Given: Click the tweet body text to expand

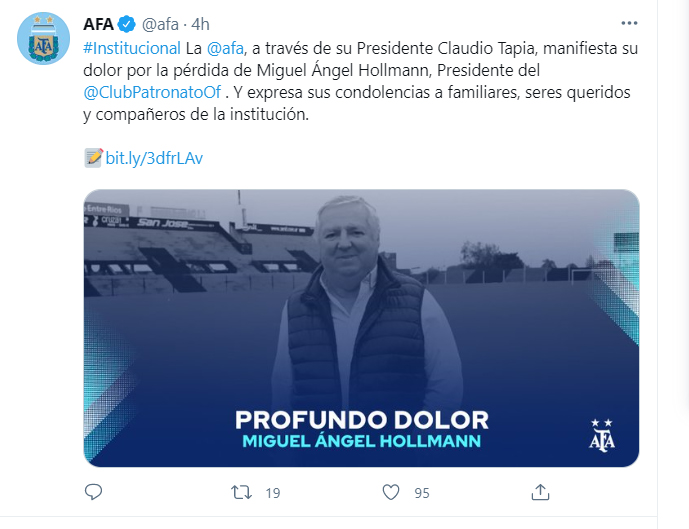Looking at the screenshot, I should (x=360, y=81).
